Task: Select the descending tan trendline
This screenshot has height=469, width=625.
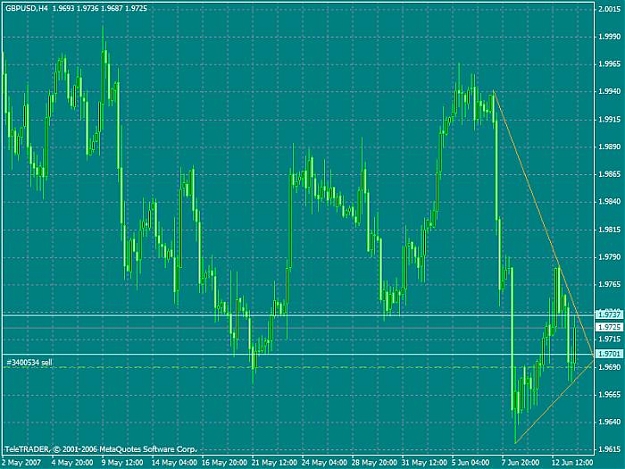Action: click(544, 224)
